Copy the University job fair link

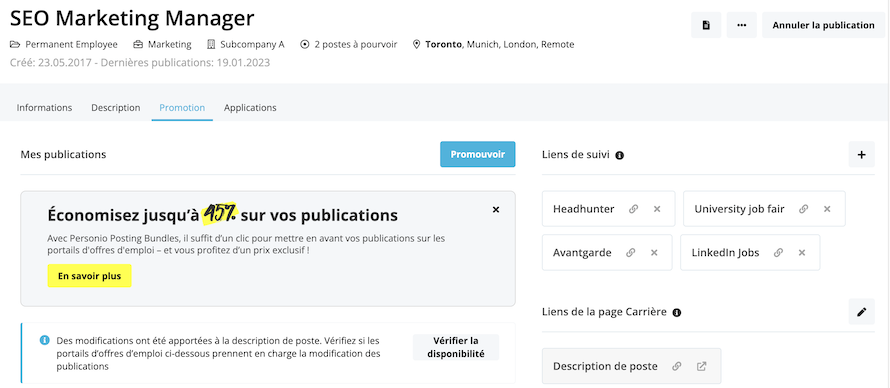point(804,209)
